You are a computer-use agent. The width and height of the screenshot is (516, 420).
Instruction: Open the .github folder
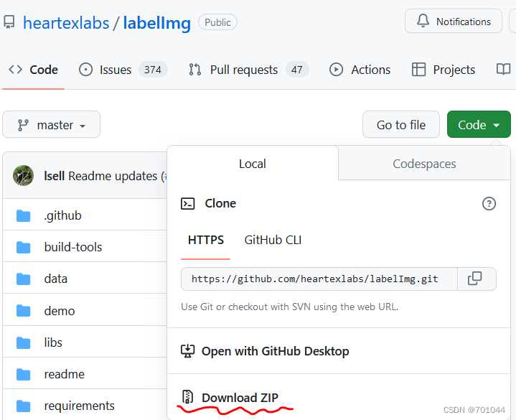[x=62, y=215]
